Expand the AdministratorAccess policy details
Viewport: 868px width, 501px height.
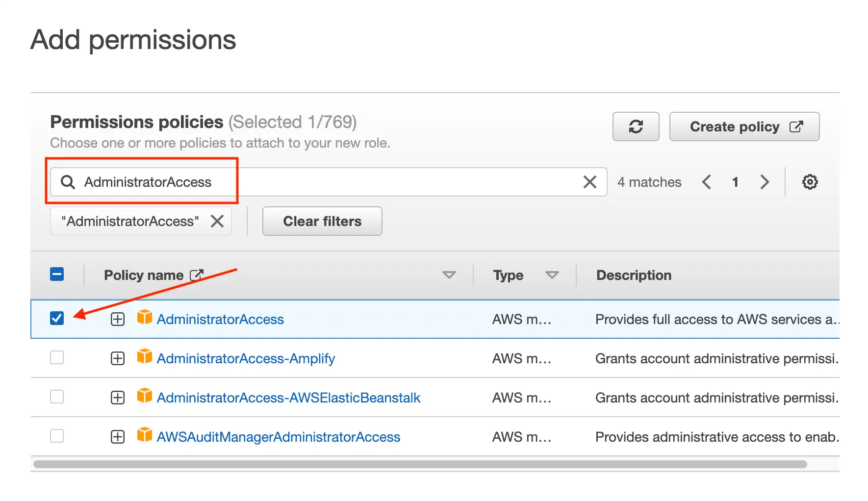tap(118, 319)
